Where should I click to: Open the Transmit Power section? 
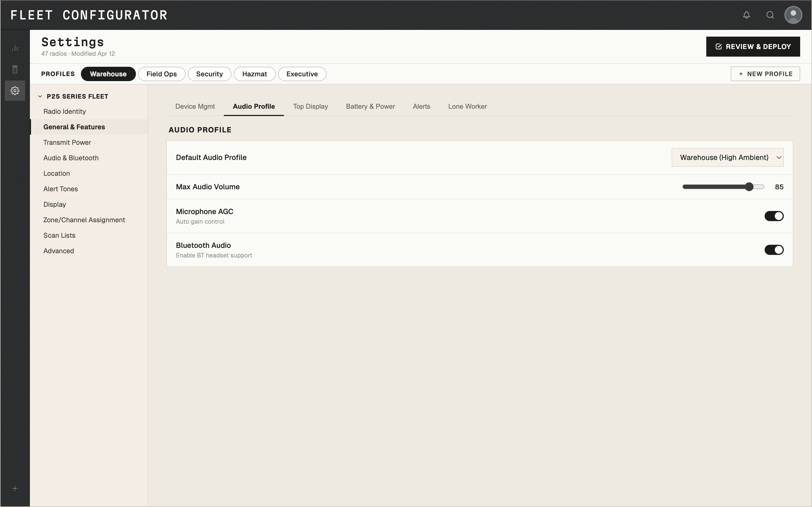(67, 143)
